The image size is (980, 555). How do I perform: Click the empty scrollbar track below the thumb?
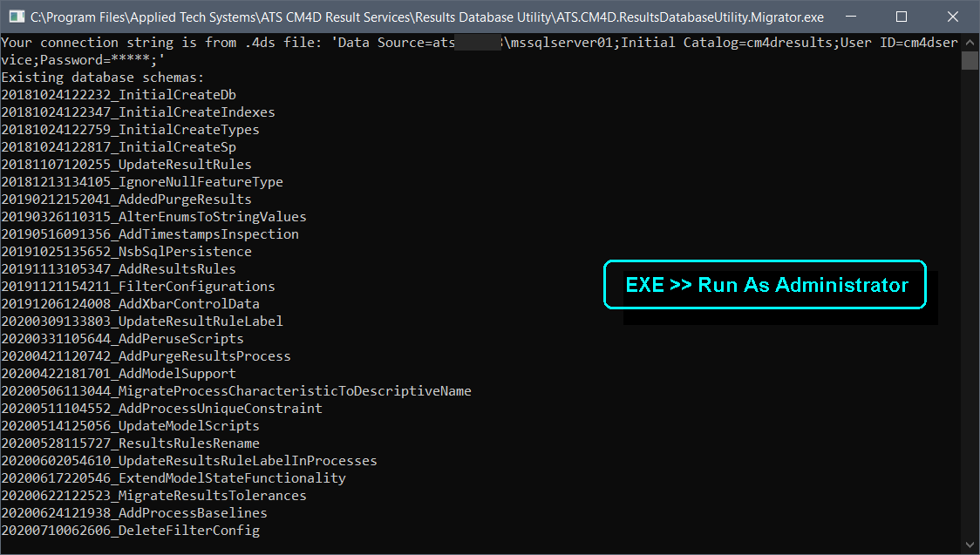pos(970,305)
